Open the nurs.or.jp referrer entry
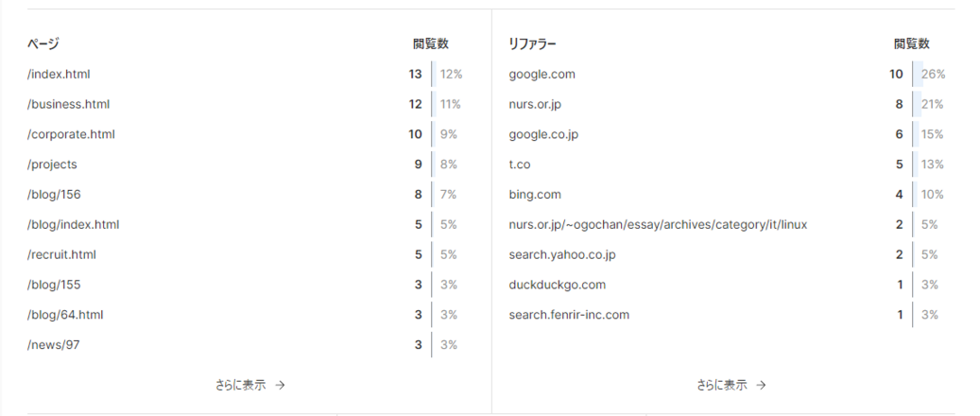This screenshot has width=980, height=416. pyautogui.click(x=535, y=104)
